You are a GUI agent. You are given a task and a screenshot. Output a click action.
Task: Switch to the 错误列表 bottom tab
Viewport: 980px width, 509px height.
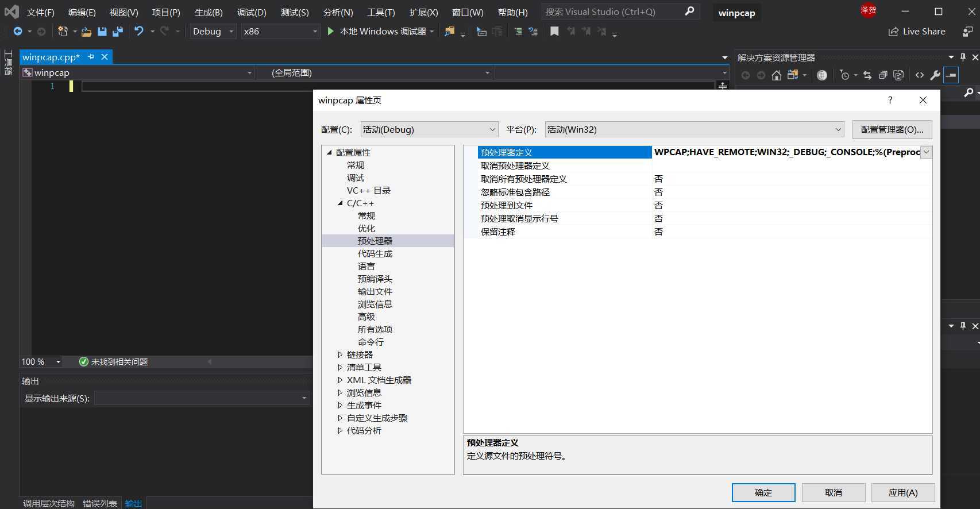100,503
